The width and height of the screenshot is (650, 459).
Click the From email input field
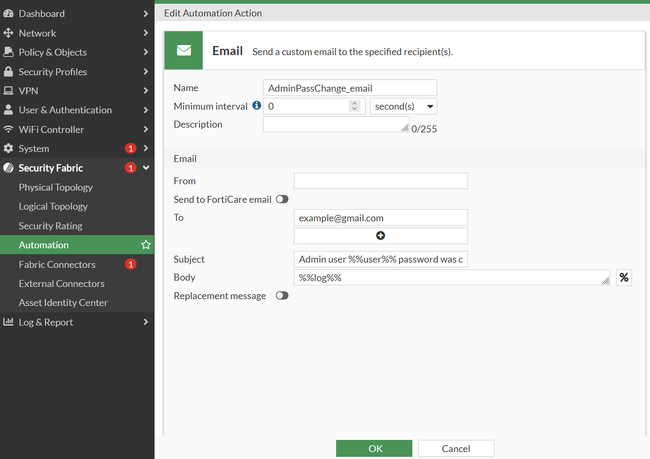coord(380,181)
